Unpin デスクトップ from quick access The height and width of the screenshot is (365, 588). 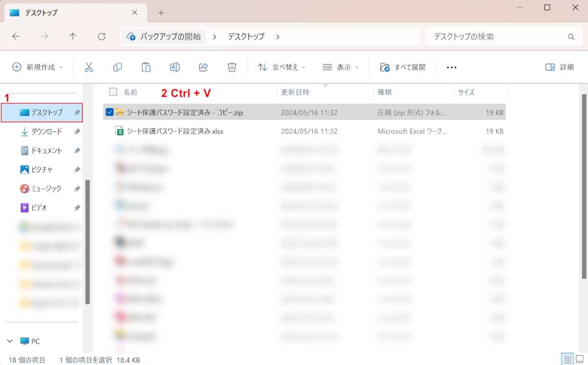pos(77,112)
